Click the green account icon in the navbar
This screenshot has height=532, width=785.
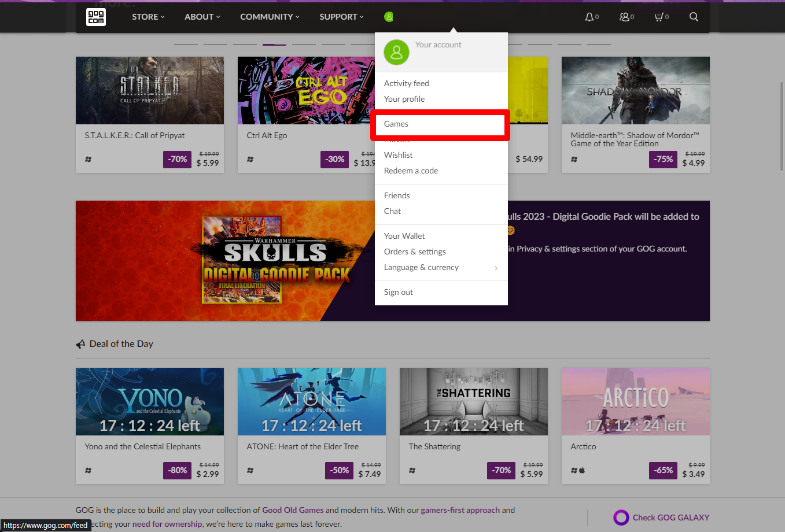pyautogui.click(x=389, y=17)
